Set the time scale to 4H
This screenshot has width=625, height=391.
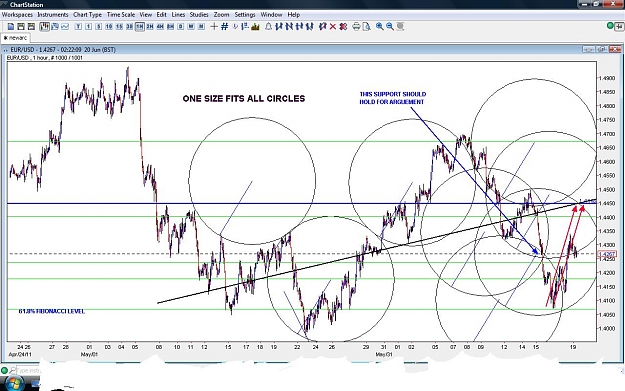click(160, 27)
